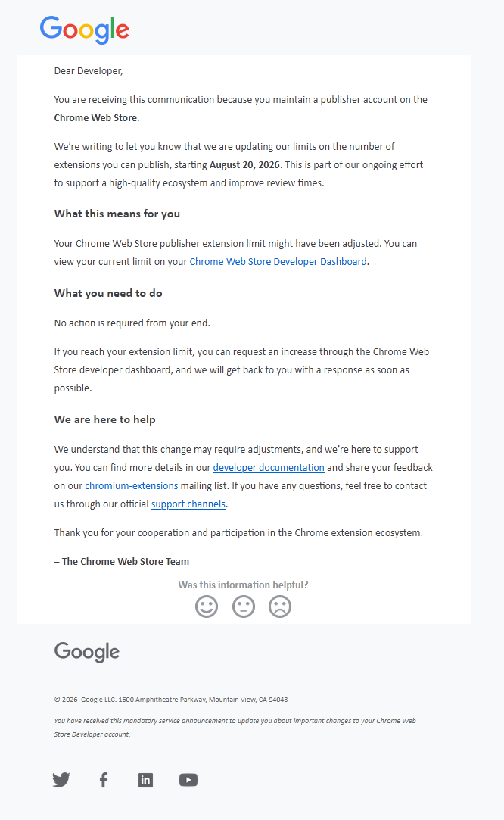Follow the developer documentation link
This screenshot has width=504, height=820.
(269, 467)
